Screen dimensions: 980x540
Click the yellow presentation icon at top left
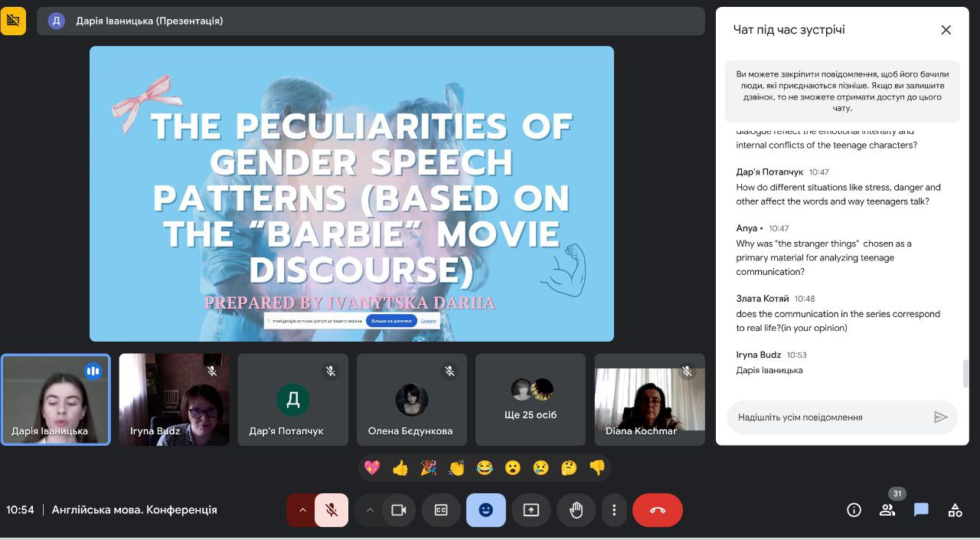[x=13, y=21]
